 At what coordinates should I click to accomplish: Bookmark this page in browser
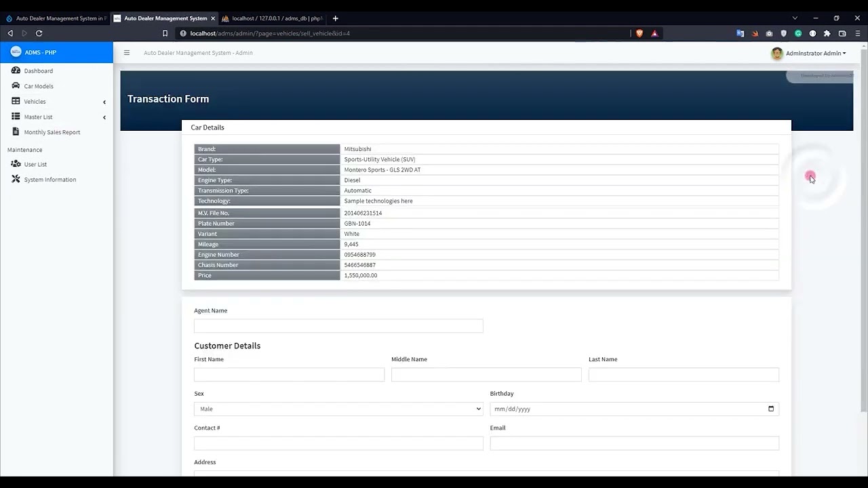(x=165, y=33)
